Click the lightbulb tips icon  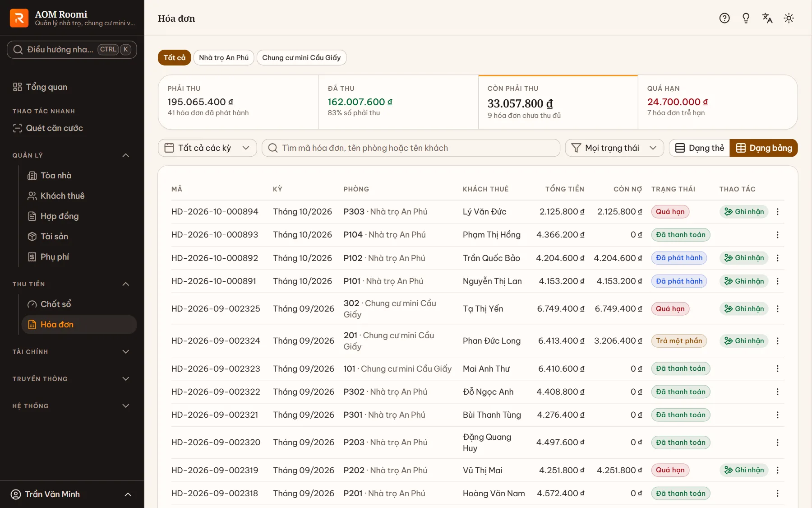746,18
